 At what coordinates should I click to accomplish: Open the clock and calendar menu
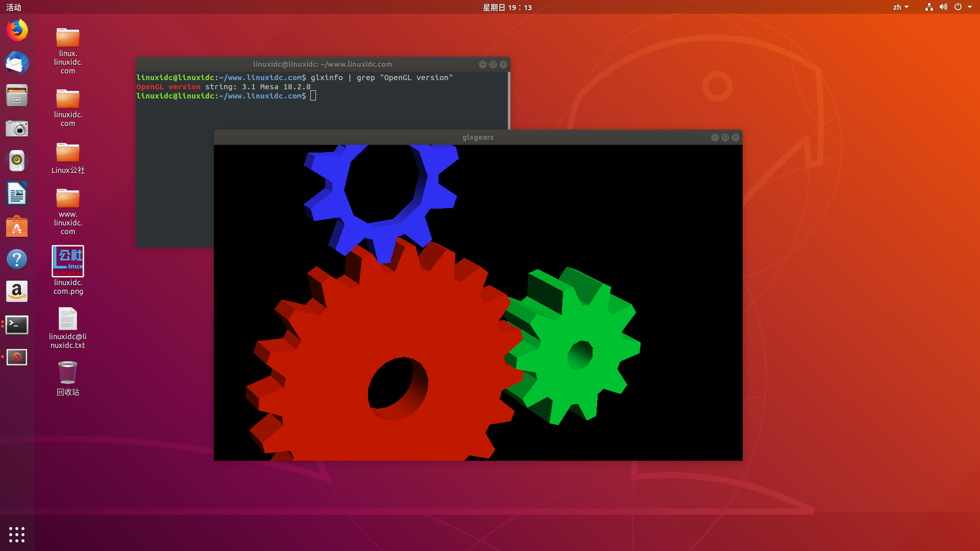pos(507,7)
